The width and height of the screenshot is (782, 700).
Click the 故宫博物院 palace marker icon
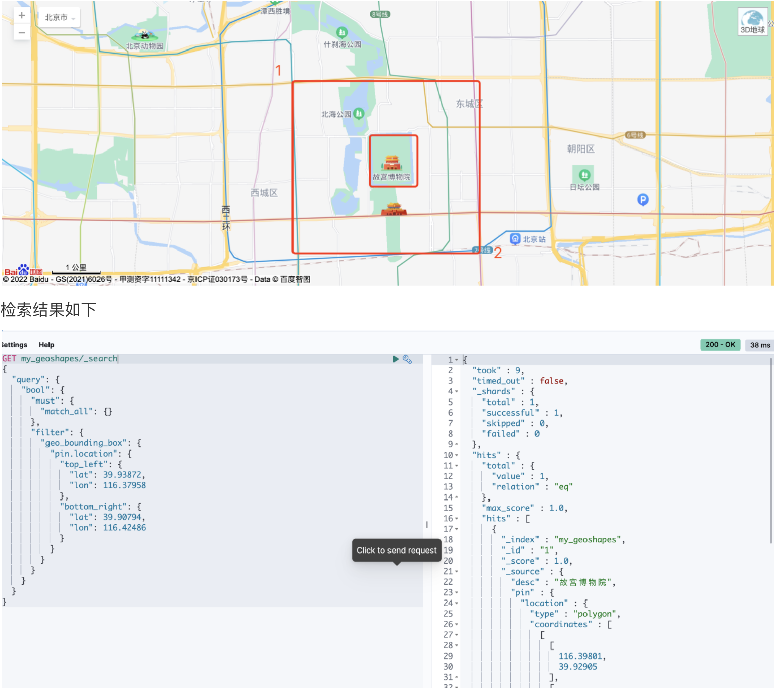pos(393,163)
